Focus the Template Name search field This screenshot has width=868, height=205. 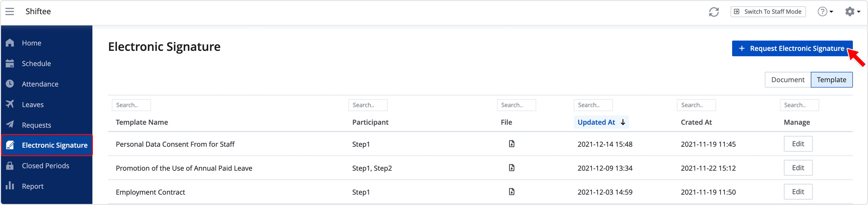tap(132, 105)
